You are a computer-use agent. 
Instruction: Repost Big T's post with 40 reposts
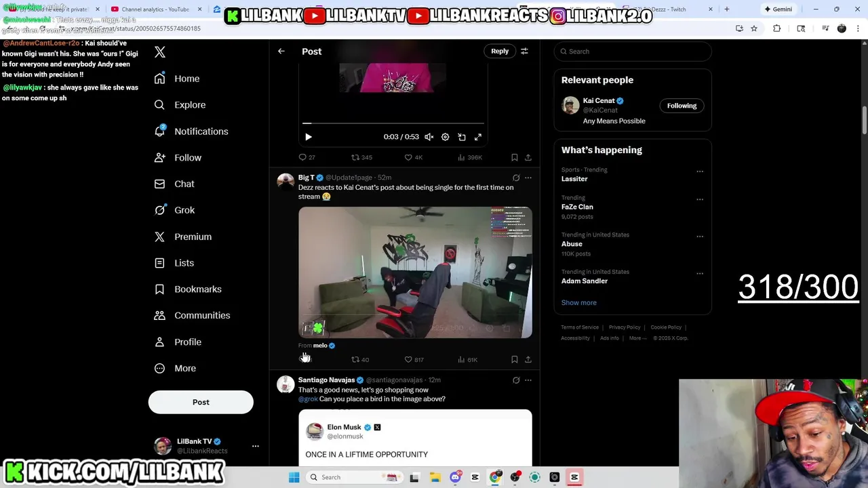click(360, 360)
